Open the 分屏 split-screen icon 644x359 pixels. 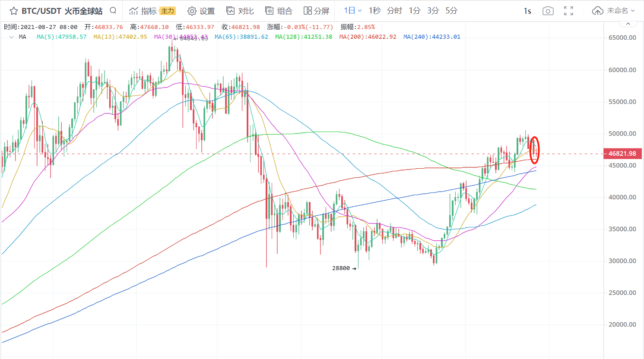(308, 11)
